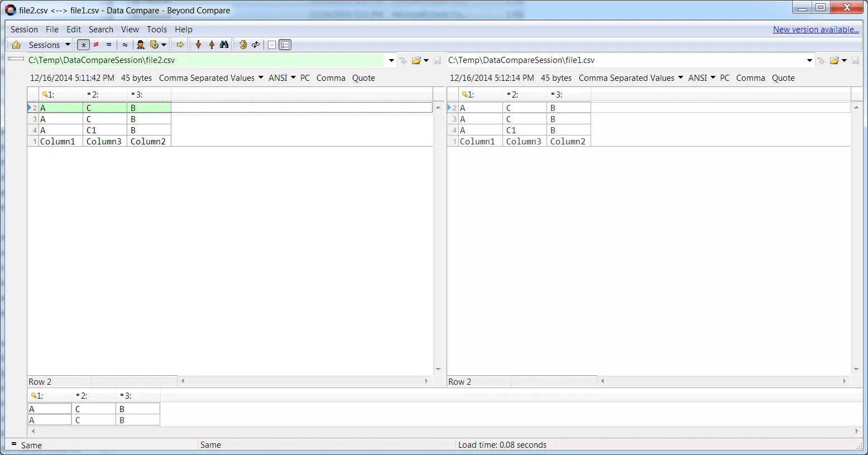Open the Sessions dropdown
This screenshot has width=868, height=455.
pyautogui.click(x=50, y=45)
